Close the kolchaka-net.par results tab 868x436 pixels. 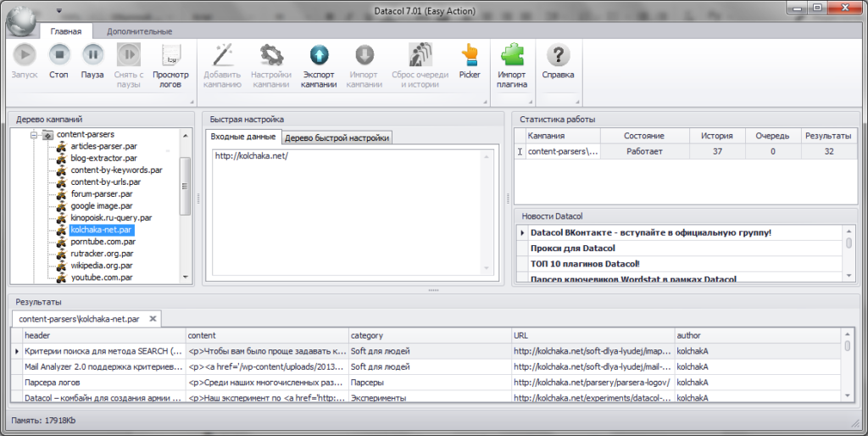[153, 319]
